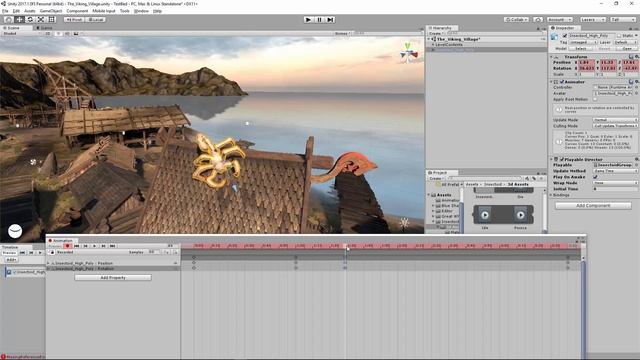640x360 pixels.
Task: Open the Wrap Mode dropdown
Action: tap(615, 183)
